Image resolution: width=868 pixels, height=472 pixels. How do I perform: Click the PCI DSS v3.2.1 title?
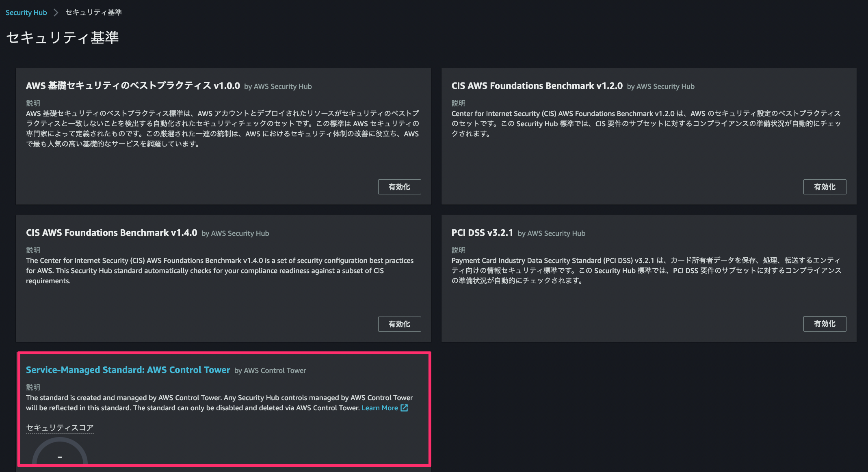click(x=482, y=233)
